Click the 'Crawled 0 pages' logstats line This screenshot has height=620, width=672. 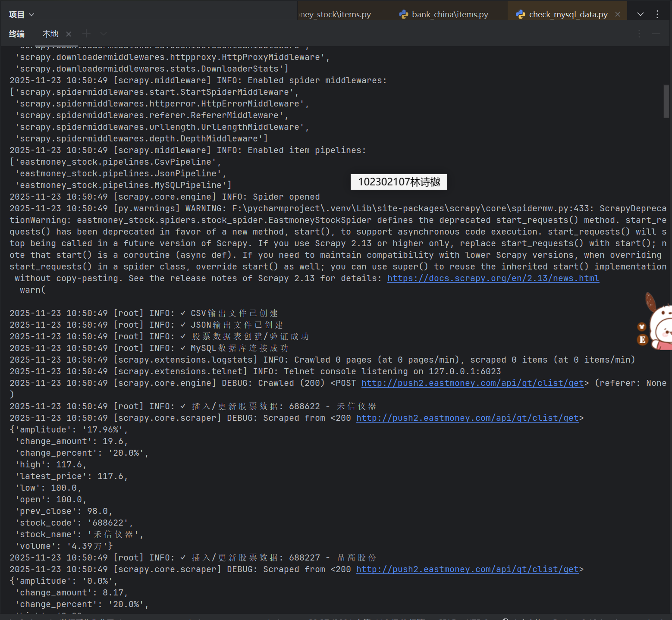pyautogui.click(x=322, y=360)
